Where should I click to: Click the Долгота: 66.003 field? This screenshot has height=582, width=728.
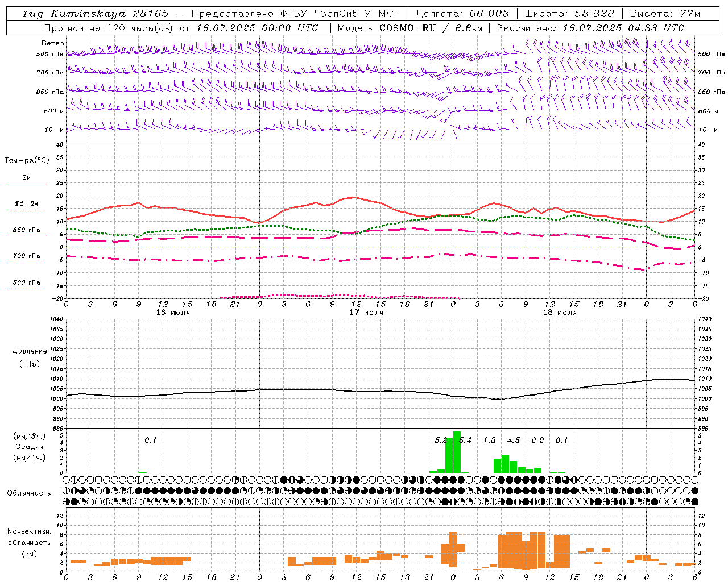(462, 14)
